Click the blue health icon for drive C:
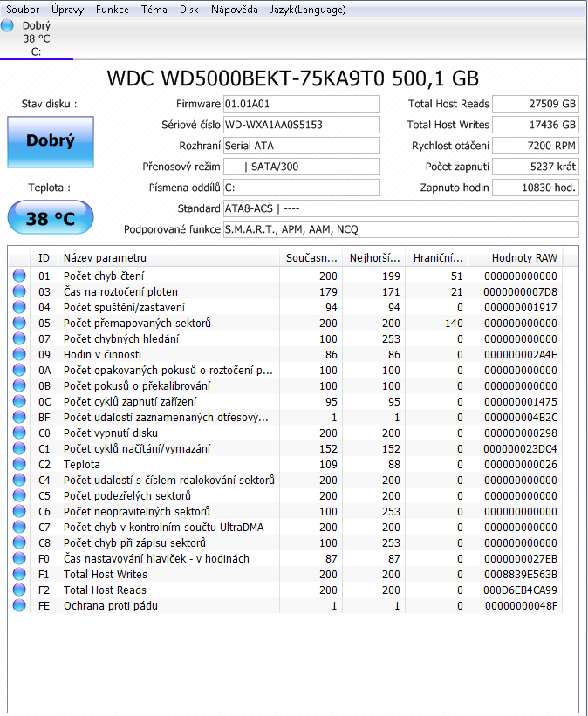This screenshot has height=716, width=588. pyautogui.click(x=7, y=25)
